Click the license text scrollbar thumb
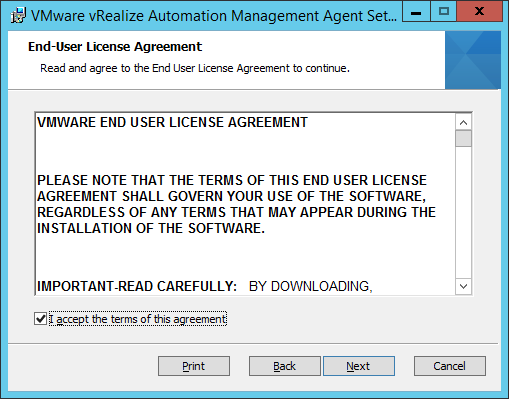Image resolution: width=509 pixels, height=399 pixels. [463, 138]
